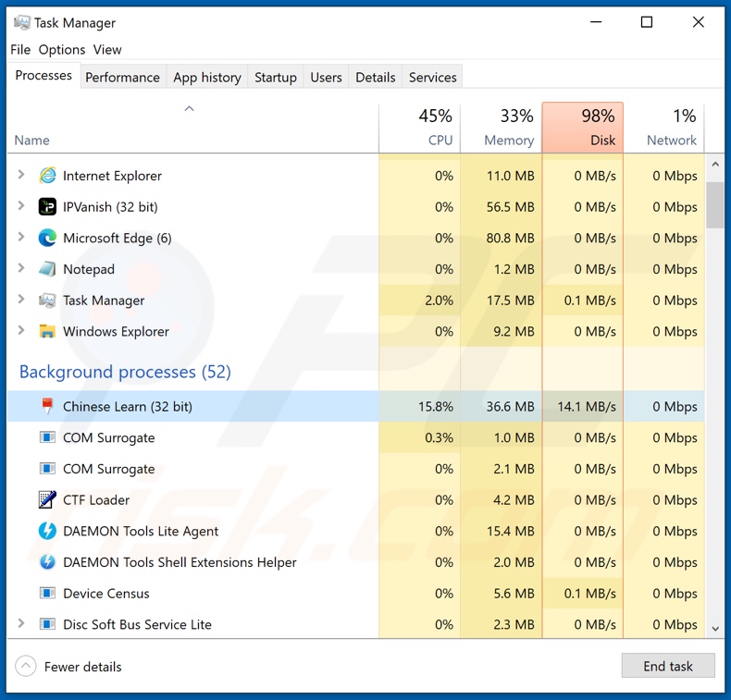The width and height of the screenshot is (731, 700).
Task: Click the Internet Explorer process icon
Action: click(47, 176)
